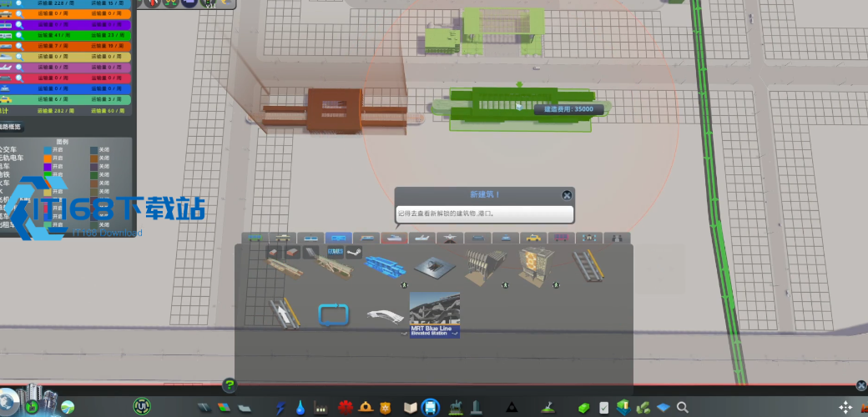Click the 路概览 line overview button
This screenshot has width=868, height=417.
[x=12, y=127]
